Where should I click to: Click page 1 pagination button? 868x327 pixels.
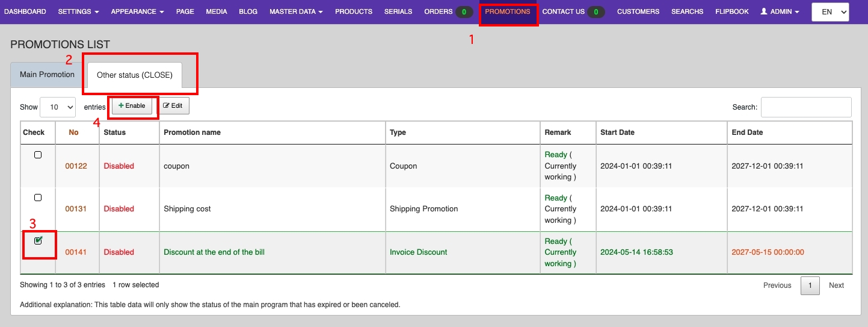(x=810, y=285)
